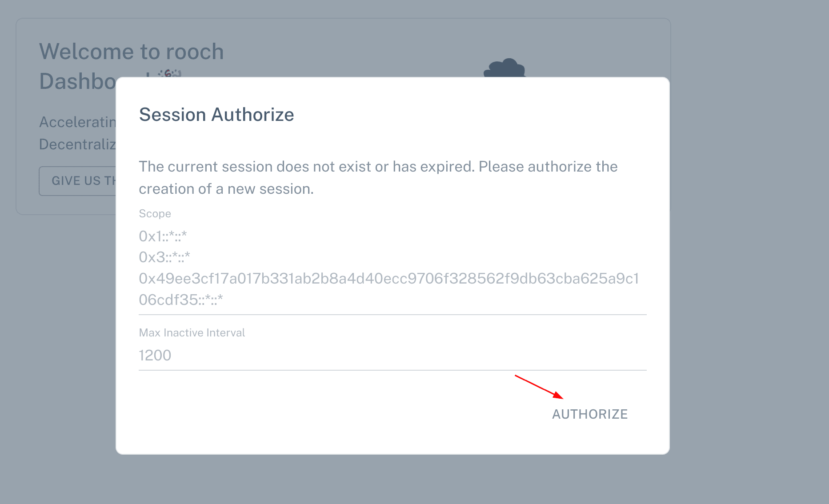Image resolution: width=829 pixels, height=504 pixels.
Task: Click the Decentraliz text behind the dialog
Action: point(77,144)
